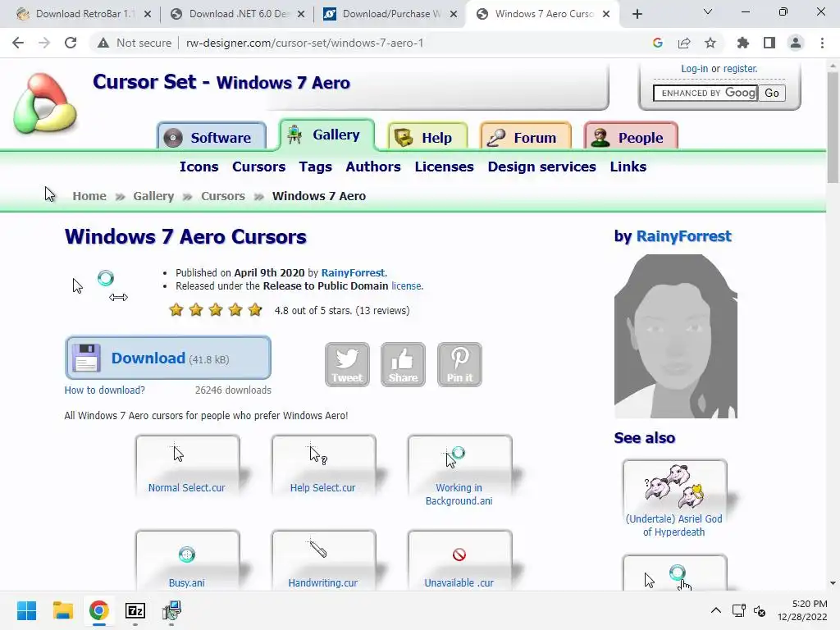Open 7-Zip from the taskbar
Screen dimensions: 840x630
click(x=135, y=610)
